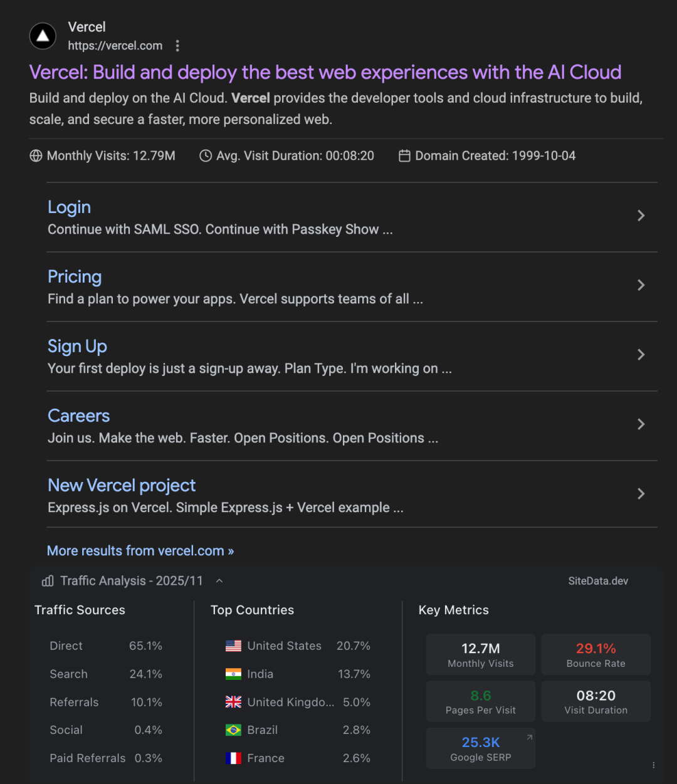Open the Pricing sitelink
The image size is (677, 784).
pos(75,277)
